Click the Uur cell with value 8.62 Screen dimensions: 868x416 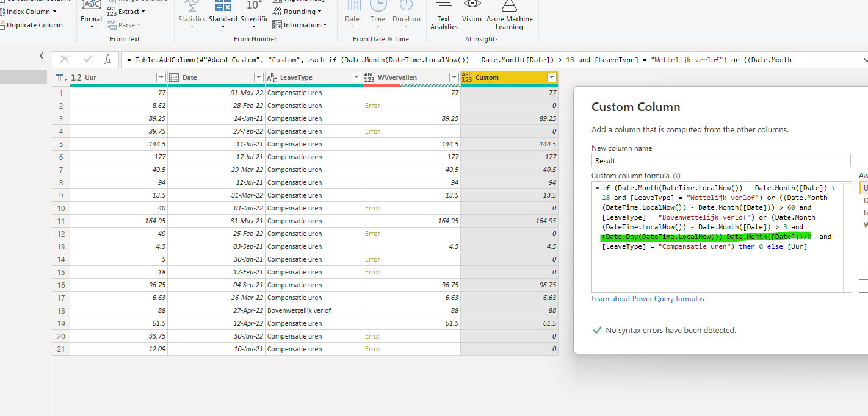click(x=118, y=106)
